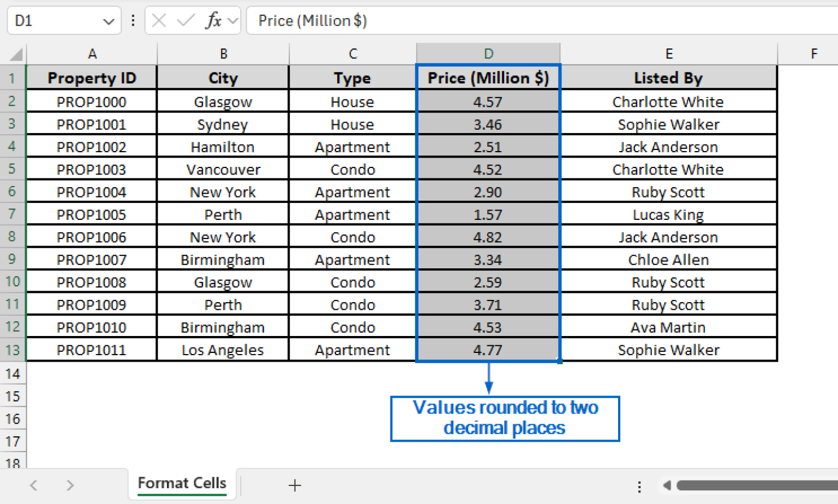Click the scroll-left arrow on horizontal scrollbar
The image size is (838, 504).
(667, 485)
